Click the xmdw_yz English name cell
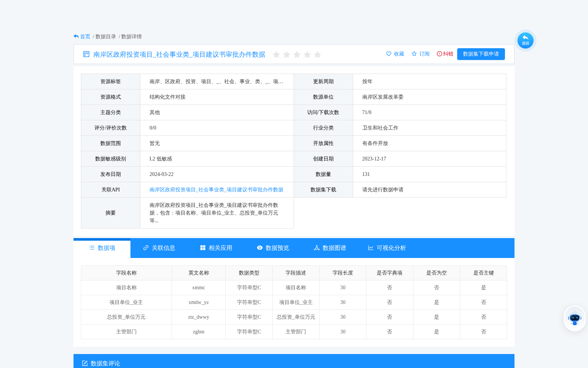The image size is (588, 368). [x=199, y=302]
